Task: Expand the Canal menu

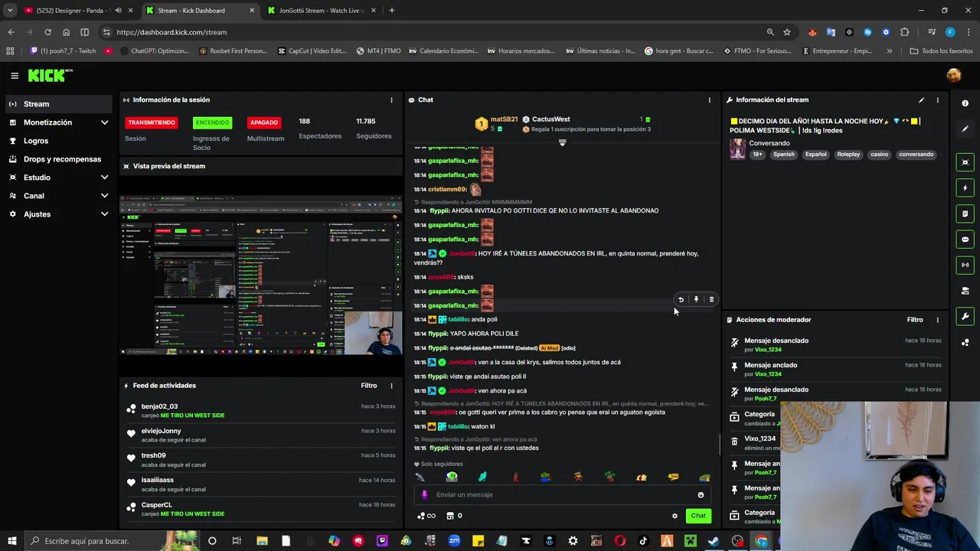Action: tap(59, 196)
